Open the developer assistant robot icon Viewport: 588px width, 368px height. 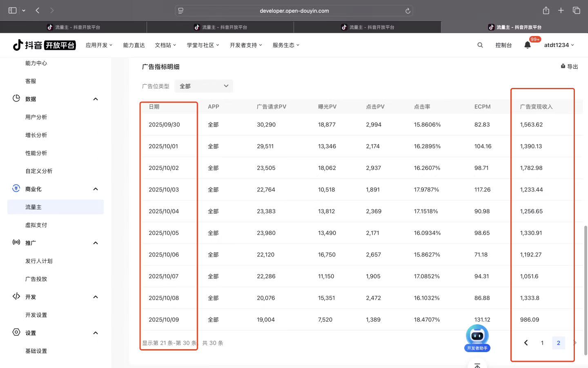point(477,337)
